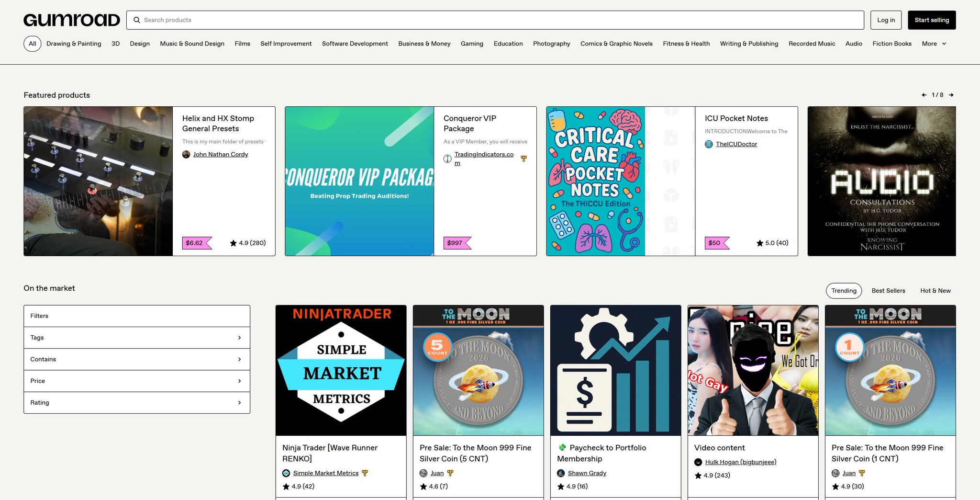Click Shawn Grady avatar icon
Screen dimensions: 980x500
pyautogui.click(x=561, y=473)
